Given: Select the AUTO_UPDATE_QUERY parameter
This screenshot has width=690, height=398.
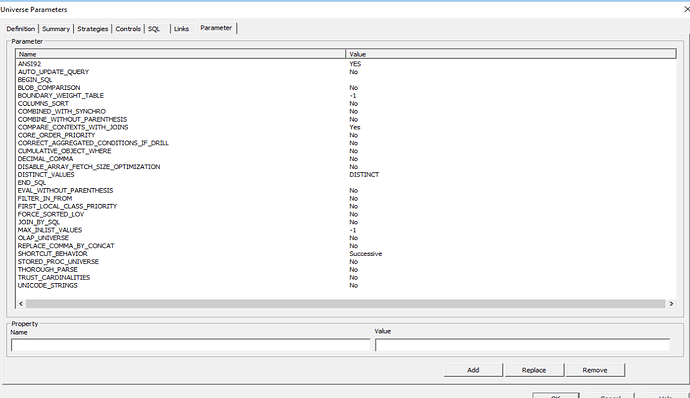Looking at the screenshot, I should pyautogui.click(x=53, y=72).
